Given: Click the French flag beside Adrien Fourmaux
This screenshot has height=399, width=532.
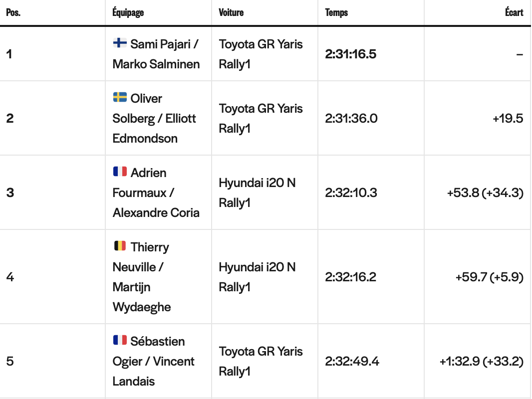Looking at the screenshot, I should [120, 172].
